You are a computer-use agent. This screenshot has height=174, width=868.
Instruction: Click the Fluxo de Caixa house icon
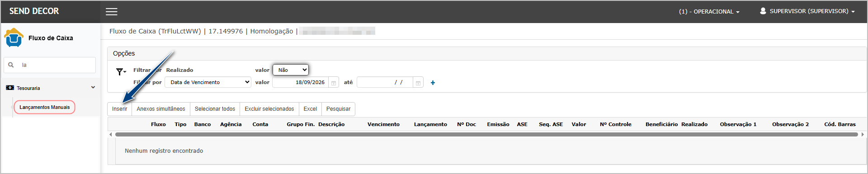[x=14, y=38]
